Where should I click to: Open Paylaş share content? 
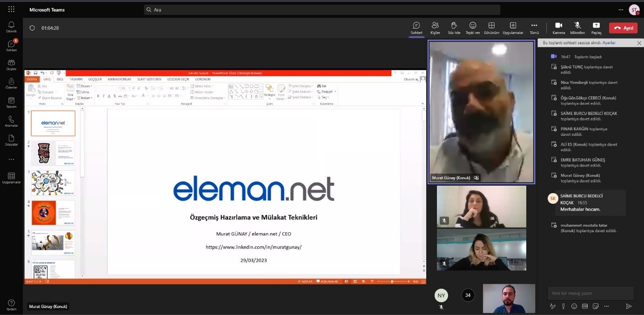(596, 28)
